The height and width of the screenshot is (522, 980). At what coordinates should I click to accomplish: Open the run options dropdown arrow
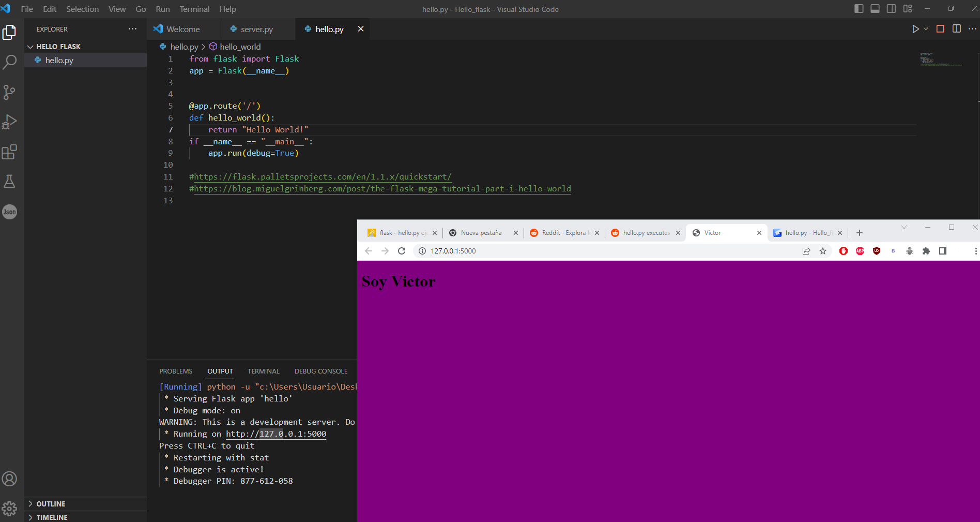pyautogui.click(x=926, y=29)
